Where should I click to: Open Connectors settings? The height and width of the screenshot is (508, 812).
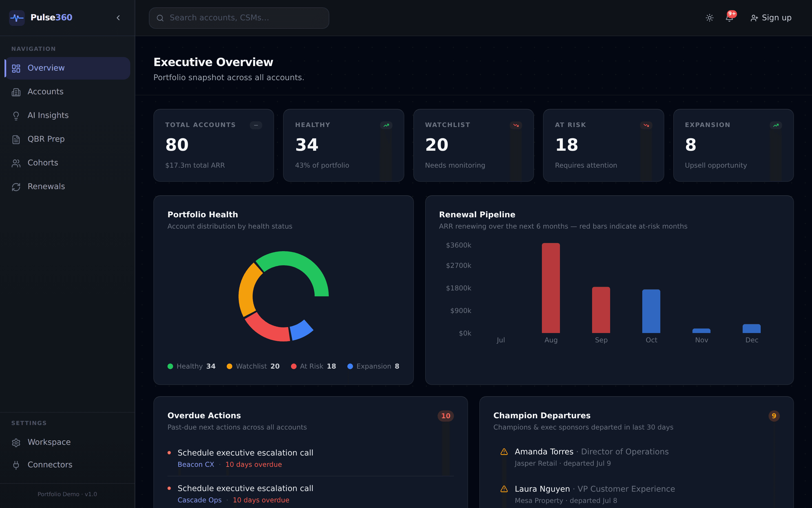click(x=67, y=465)
